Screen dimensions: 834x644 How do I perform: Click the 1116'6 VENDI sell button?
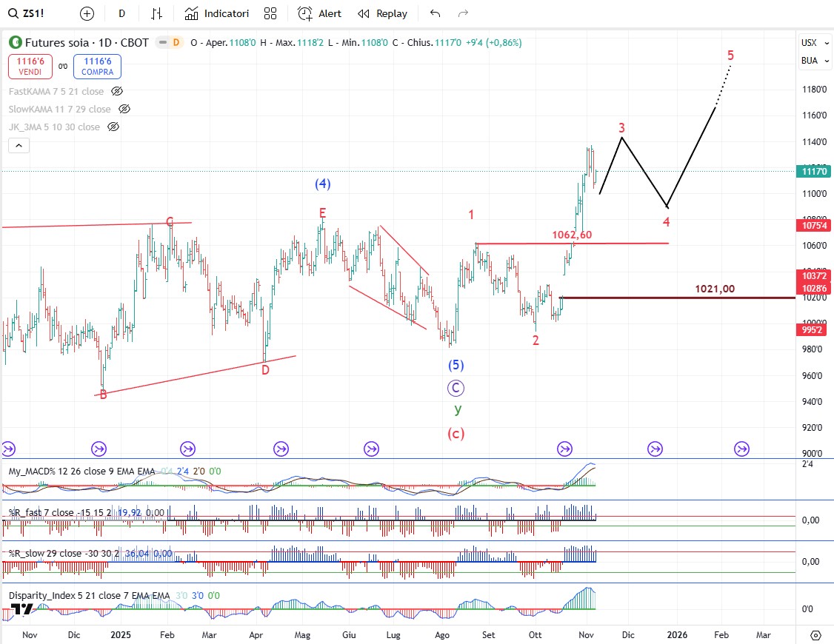(30, 67)
